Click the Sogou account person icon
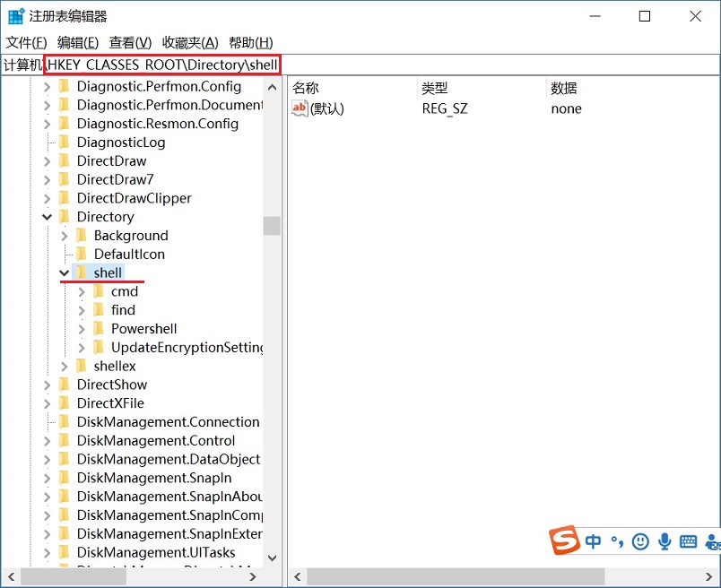Viewport: 721px width, 588px height. point(712,541)
